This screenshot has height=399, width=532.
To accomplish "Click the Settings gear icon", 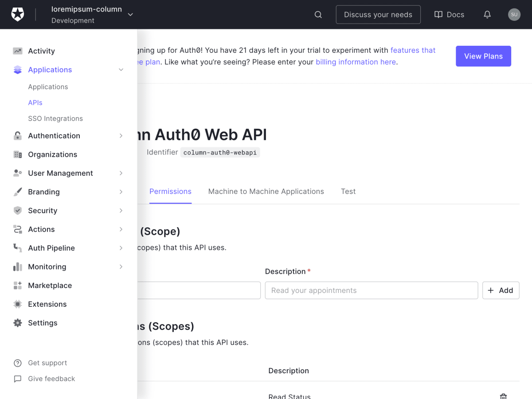I will (x=18, y=323).
